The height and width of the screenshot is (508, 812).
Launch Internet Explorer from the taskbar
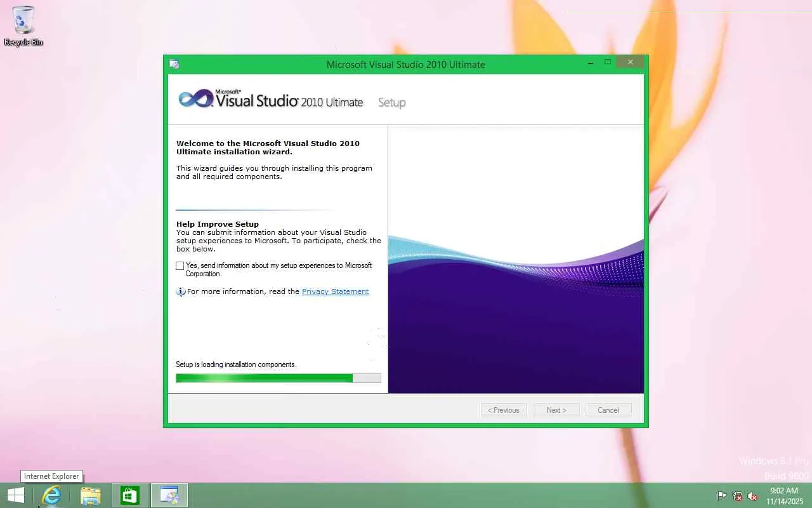(51, 495)
